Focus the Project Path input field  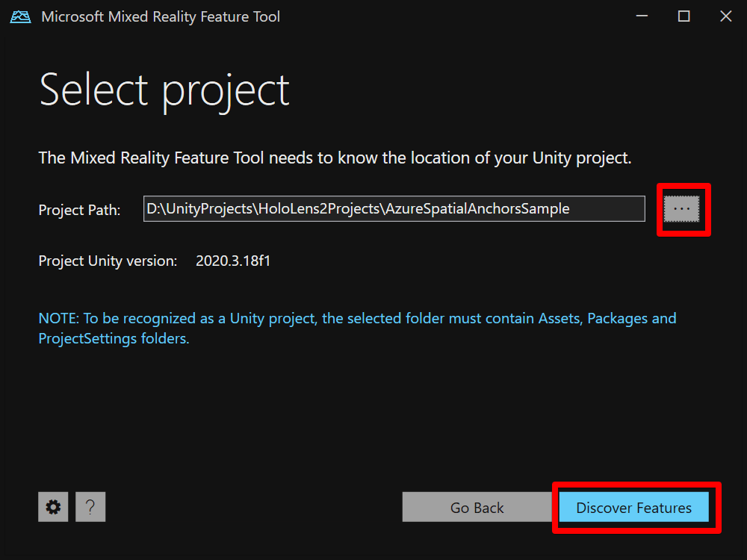[394, 208]
